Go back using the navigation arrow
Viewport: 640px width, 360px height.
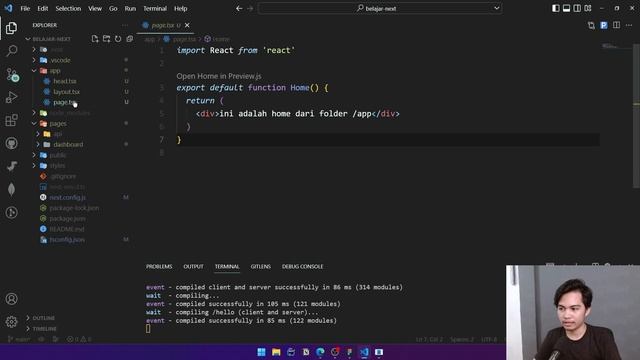239,8
